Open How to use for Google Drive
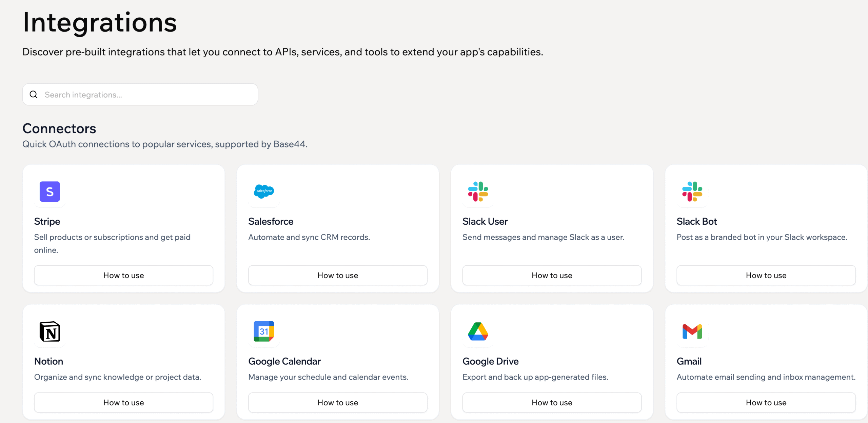This screenshot has height=423, width=868. 552,402
